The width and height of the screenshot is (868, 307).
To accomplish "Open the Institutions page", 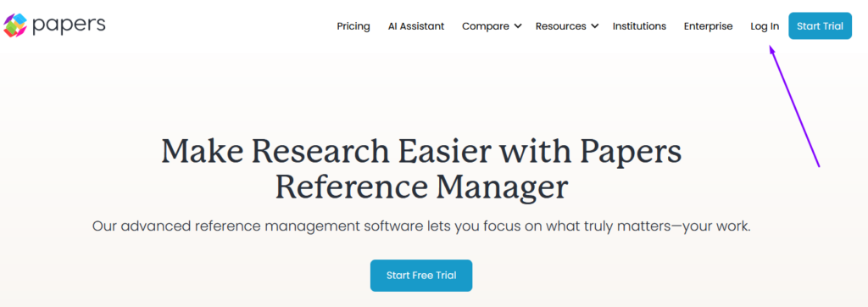I will [639, 26].
